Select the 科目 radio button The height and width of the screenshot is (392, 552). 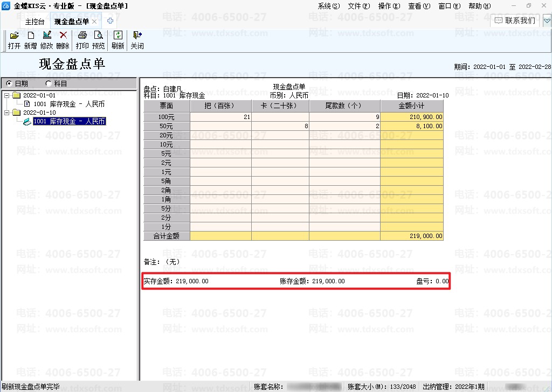[x=49, y=83]
